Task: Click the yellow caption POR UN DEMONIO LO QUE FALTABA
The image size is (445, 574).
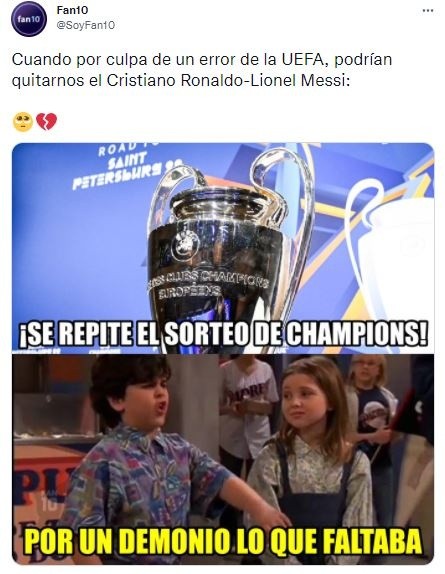Action: pos(223,540)
